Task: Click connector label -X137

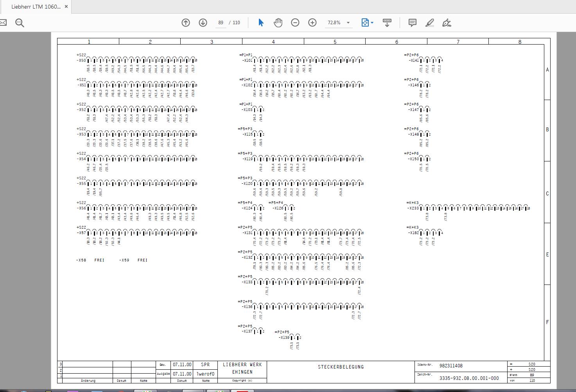Action: click(247, 331)
